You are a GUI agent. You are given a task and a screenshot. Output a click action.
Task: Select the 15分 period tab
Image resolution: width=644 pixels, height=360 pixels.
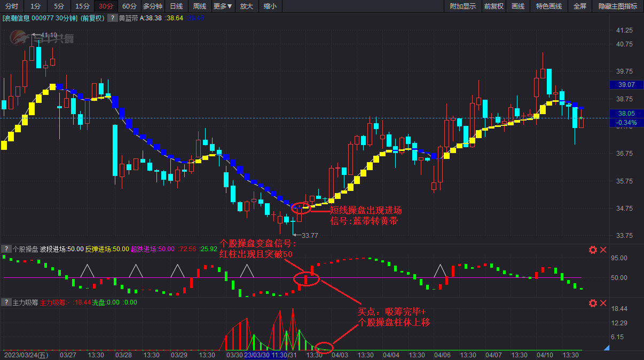click(x=82, y=6)
